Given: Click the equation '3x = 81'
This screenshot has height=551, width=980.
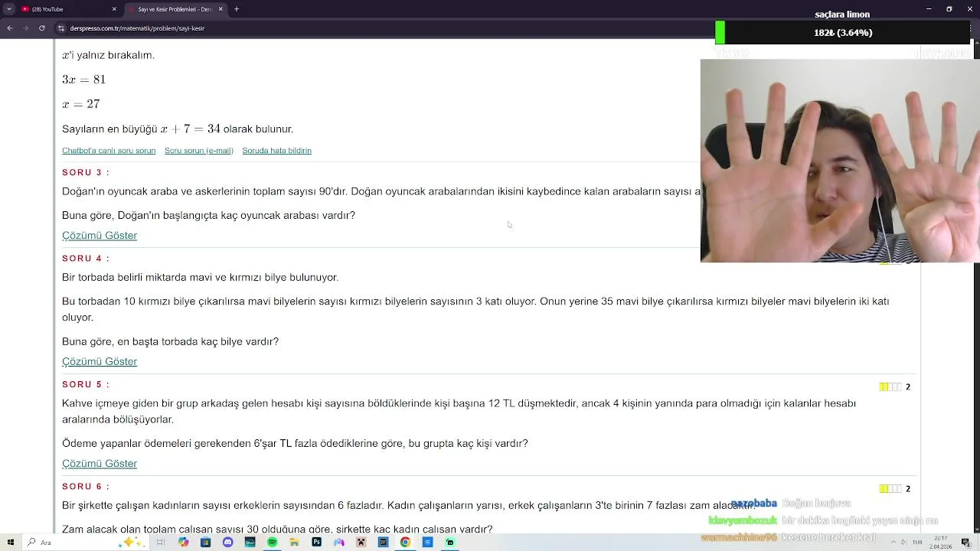Looking at the screenshot, I should click(x=83, y=80).
